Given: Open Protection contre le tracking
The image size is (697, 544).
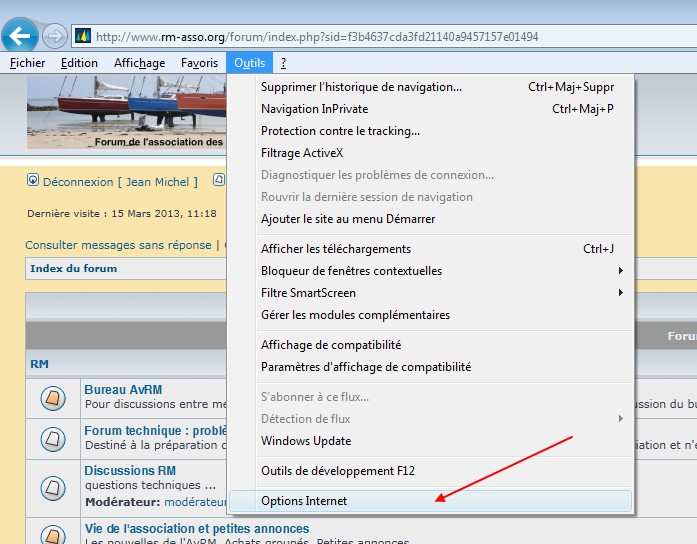Looking at the screenshot, I should coord(430,131).
